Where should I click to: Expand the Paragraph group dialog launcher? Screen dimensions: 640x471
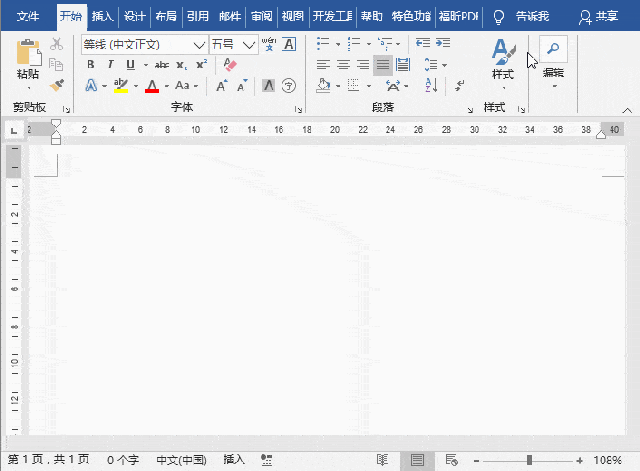(470, 108)
